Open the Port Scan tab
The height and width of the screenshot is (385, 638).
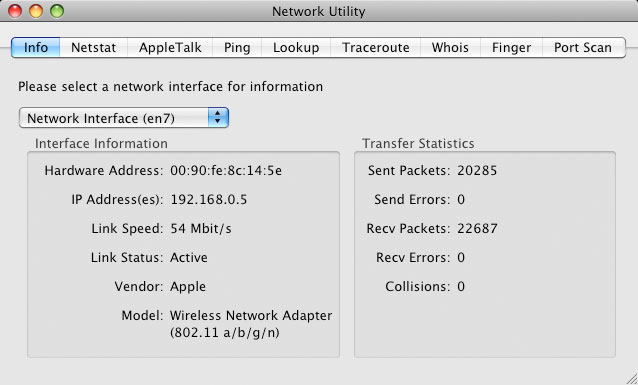[583, 48]
